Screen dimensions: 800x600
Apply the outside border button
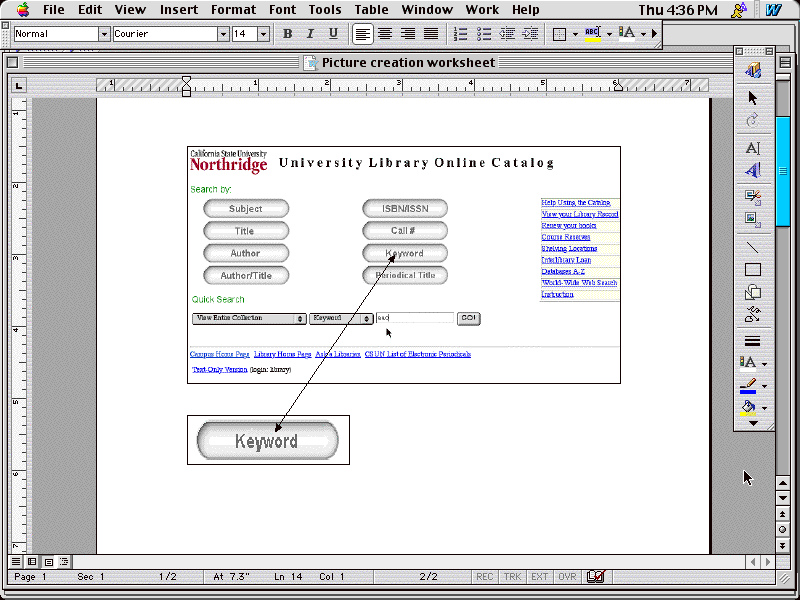[x=560, y=34]
